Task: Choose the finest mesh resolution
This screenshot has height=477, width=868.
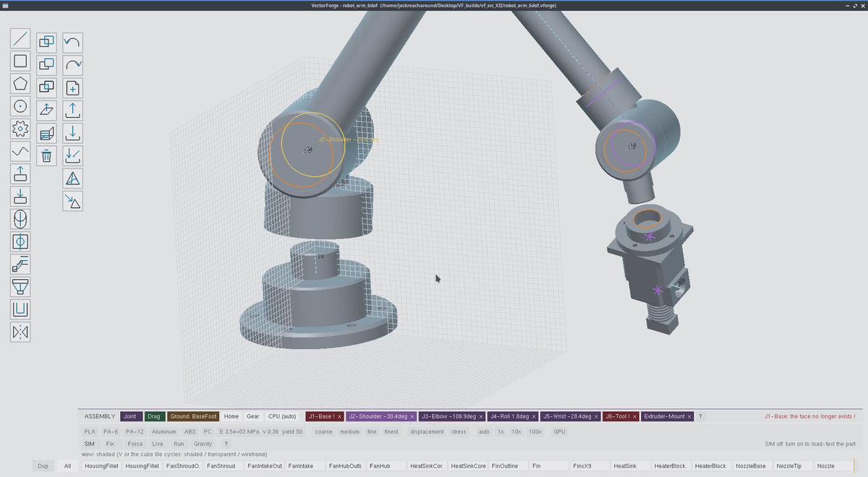Action: [391, 431]
